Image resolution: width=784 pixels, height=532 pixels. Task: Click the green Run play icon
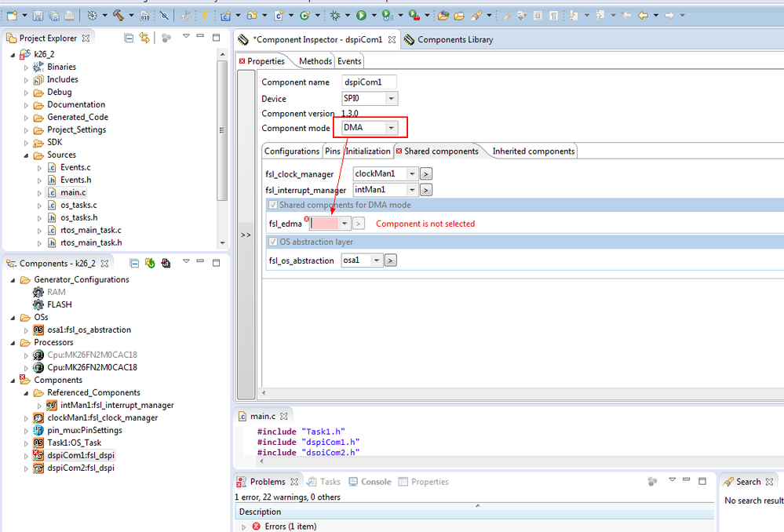pos(361,16)
